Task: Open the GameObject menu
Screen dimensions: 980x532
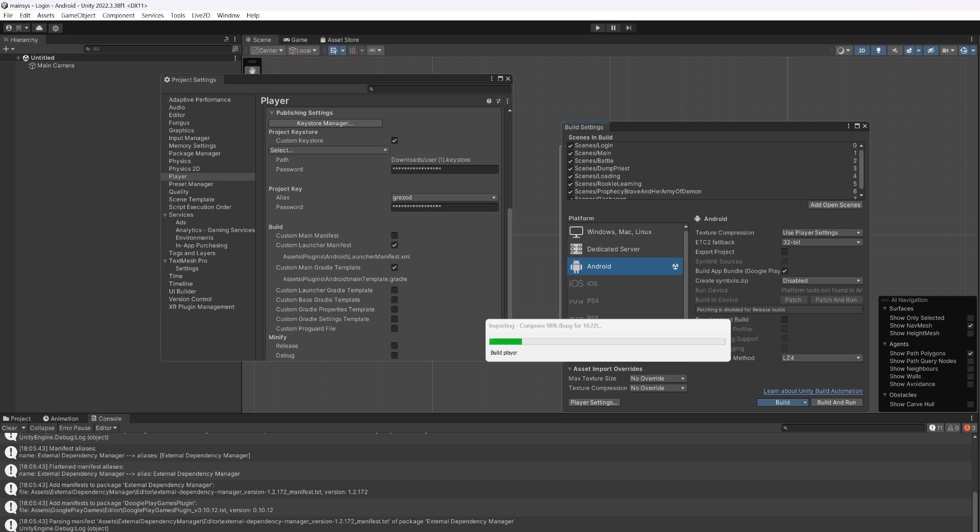Action: point(78,15)
